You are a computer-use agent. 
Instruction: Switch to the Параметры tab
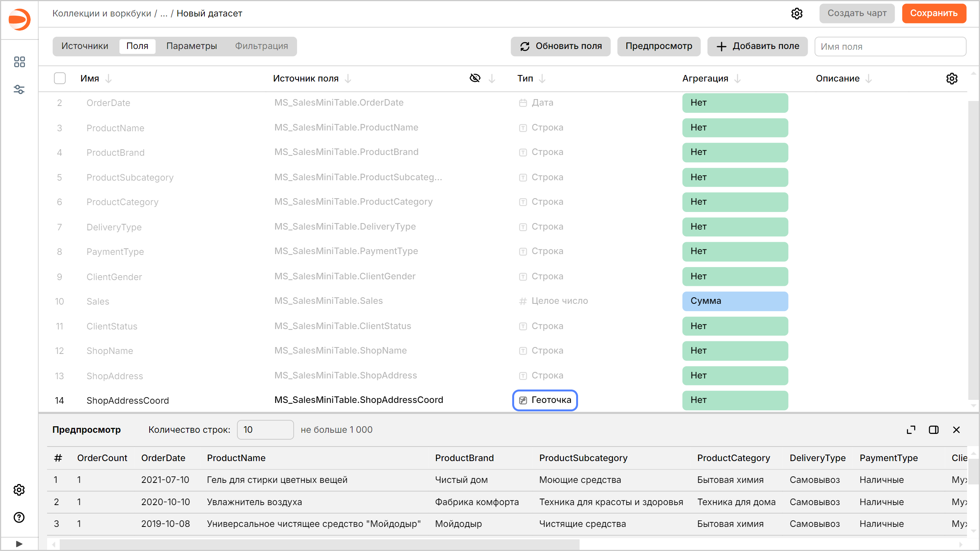[191, 46]
